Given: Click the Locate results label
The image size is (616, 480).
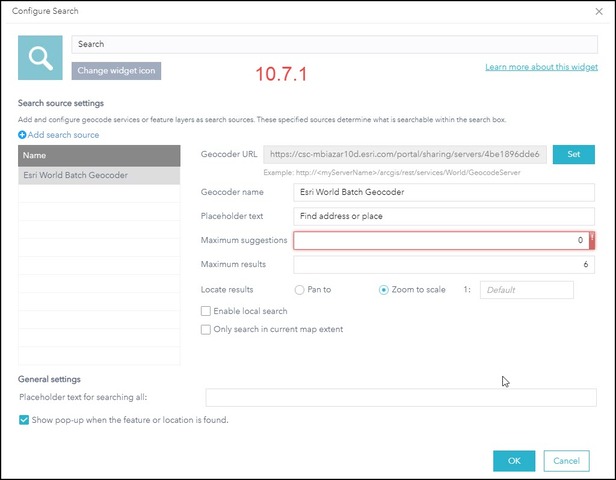Looking at the screenshot, I should [x=227, y=290].
